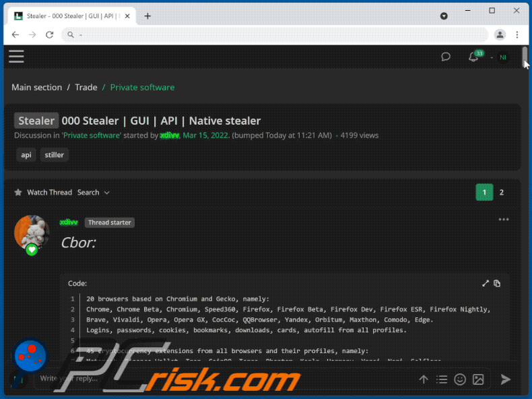This screenshot has width=532, height=399.
Task: Expand the code block to full view
Action: click(486, 283)
